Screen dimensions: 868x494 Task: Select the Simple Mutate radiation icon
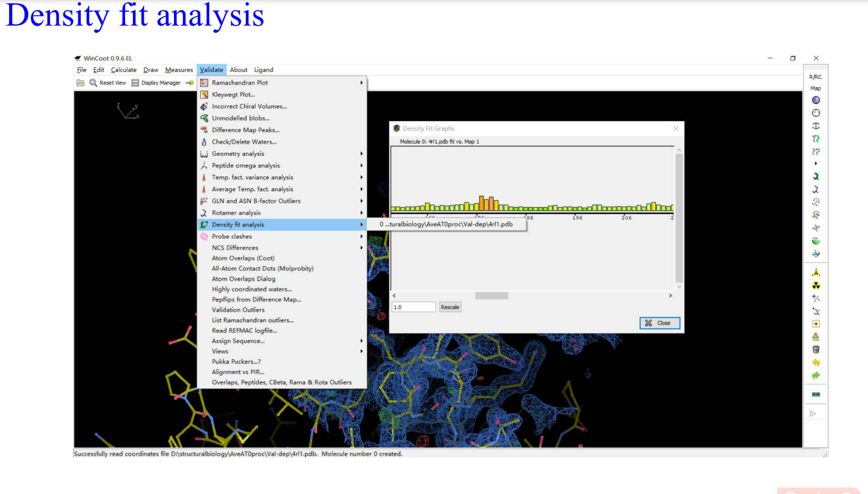pos(816,285)
